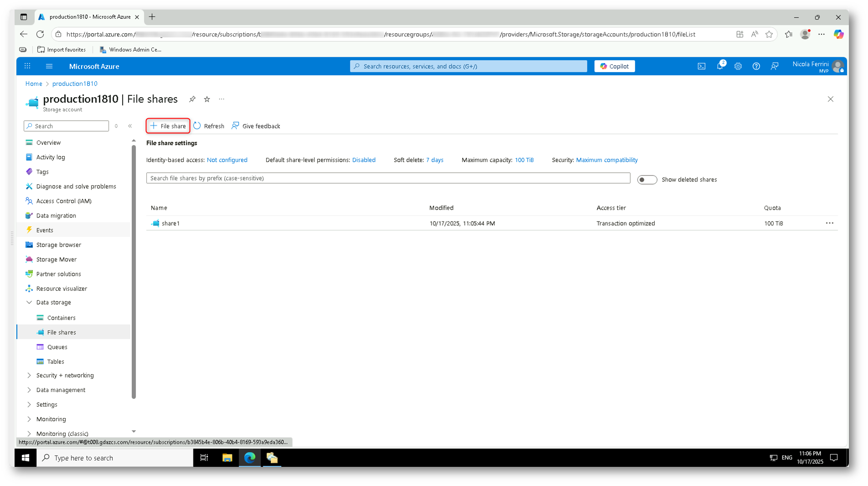Collapse the Data storage section
868x486 pixels.
29,302
